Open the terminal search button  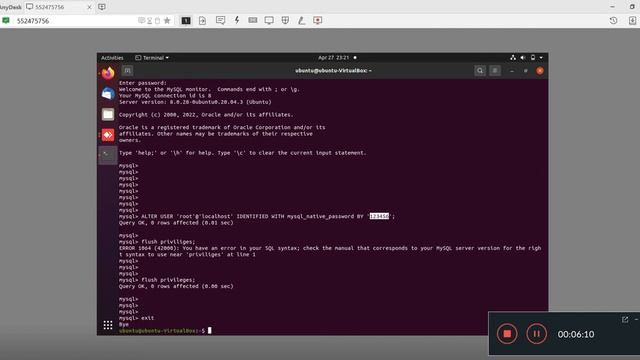tap(480, 71)
